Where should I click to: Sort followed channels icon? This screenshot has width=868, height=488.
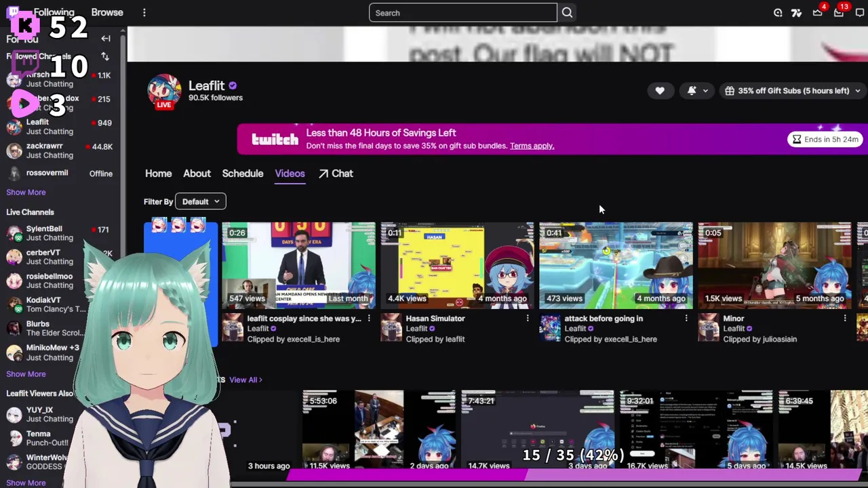pyautogui.click(x=105, y=56)
